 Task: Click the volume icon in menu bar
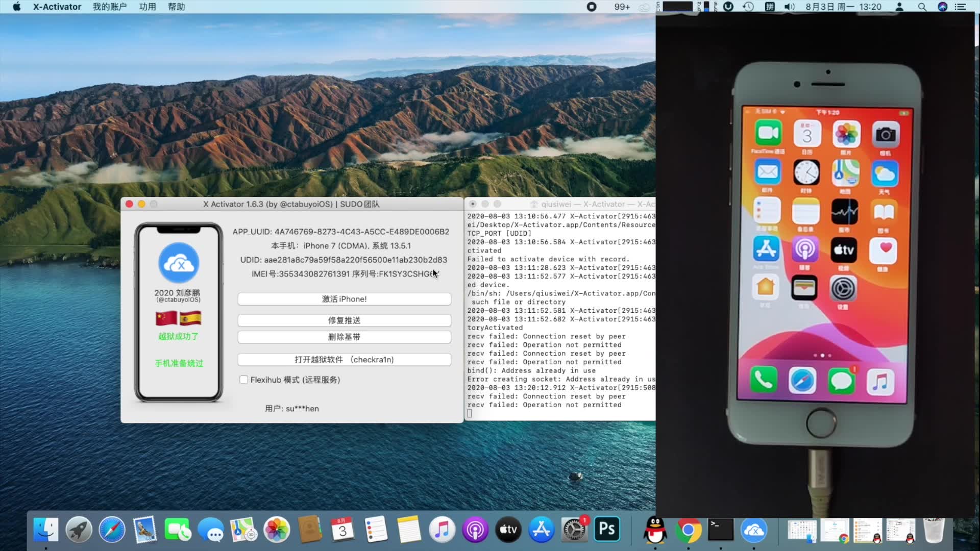click(x=790, y=7)
